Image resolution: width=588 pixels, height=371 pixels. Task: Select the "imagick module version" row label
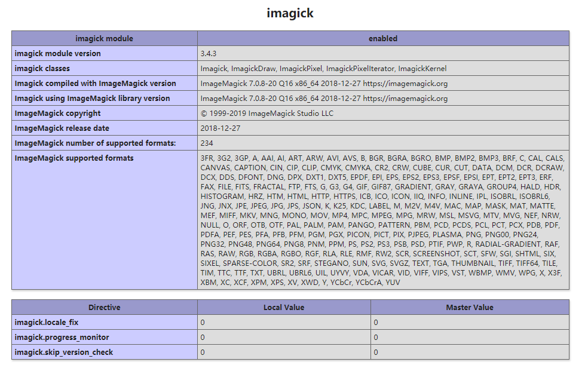point(58,53)
